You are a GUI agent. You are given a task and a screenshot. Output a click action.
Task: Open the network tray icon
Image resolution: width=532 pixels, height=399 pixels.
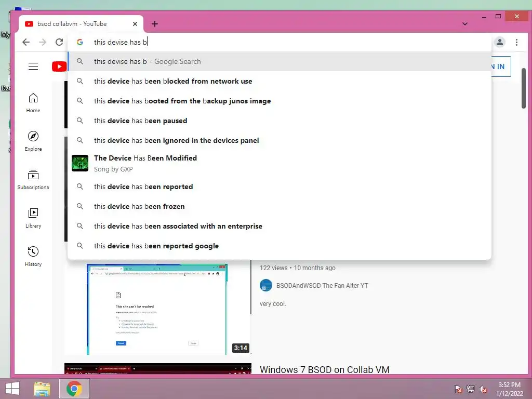coord(471,389)
